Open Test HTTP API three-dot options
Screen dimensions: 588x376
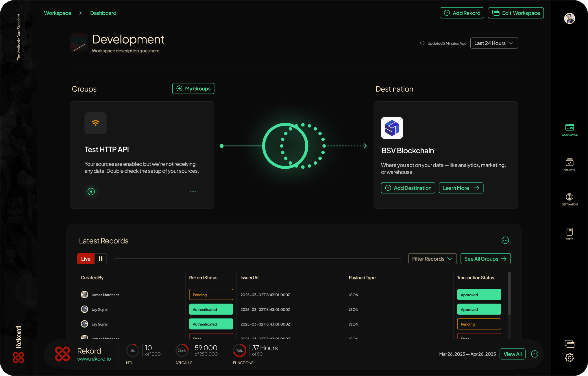(x=193, y=191)
